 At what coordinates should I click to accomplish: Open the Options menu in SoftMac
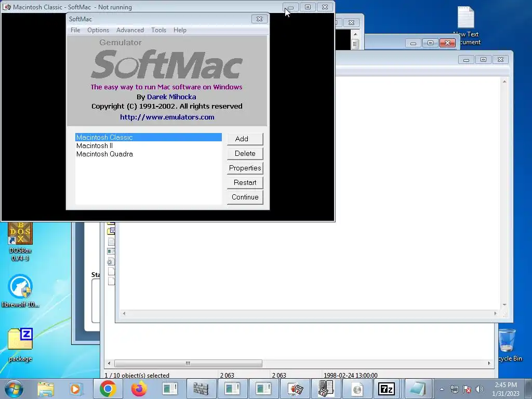[98, 30]
